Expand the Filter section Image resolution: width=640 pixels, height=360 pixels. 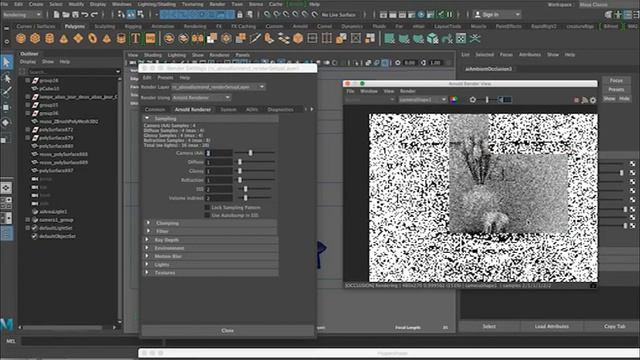(148, 231)
